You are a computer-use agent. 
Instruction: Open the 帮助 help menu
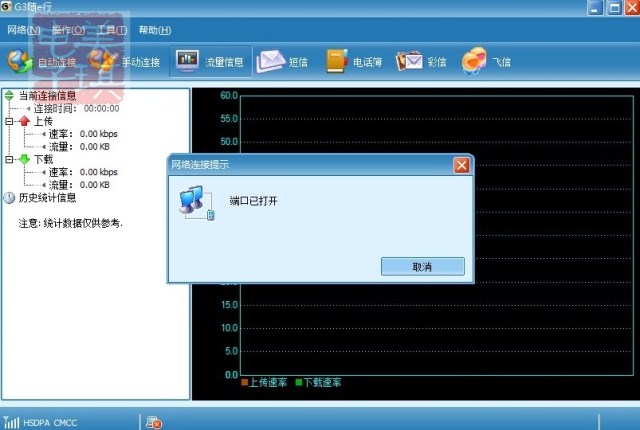coord(154,30)
